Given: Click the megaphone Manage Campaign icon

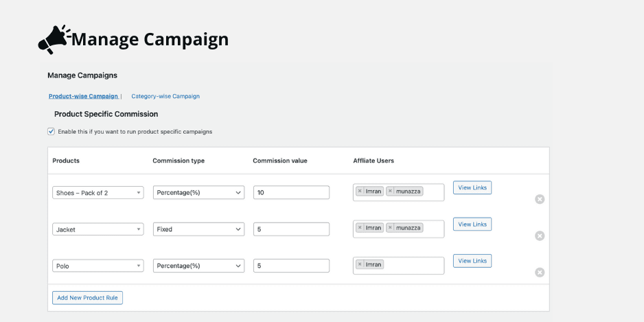Looking at the screenshot, I should coord(54,39).
